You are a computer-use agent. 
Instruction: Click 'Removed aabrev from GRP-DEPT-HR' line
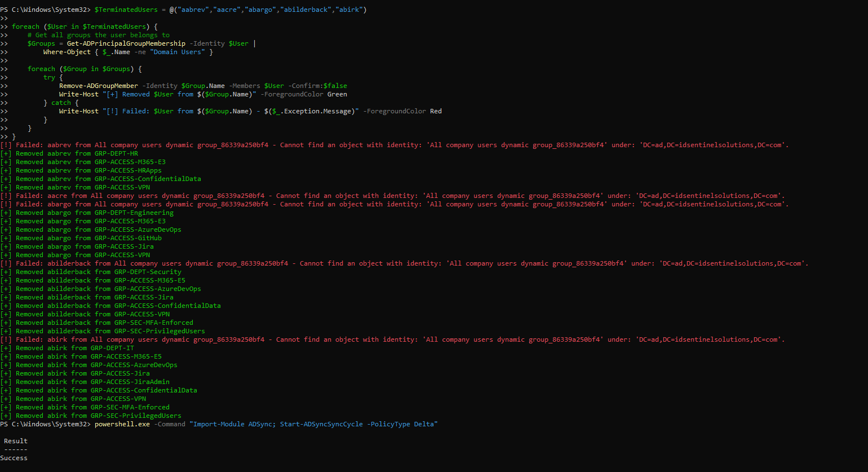coord(69,153)
